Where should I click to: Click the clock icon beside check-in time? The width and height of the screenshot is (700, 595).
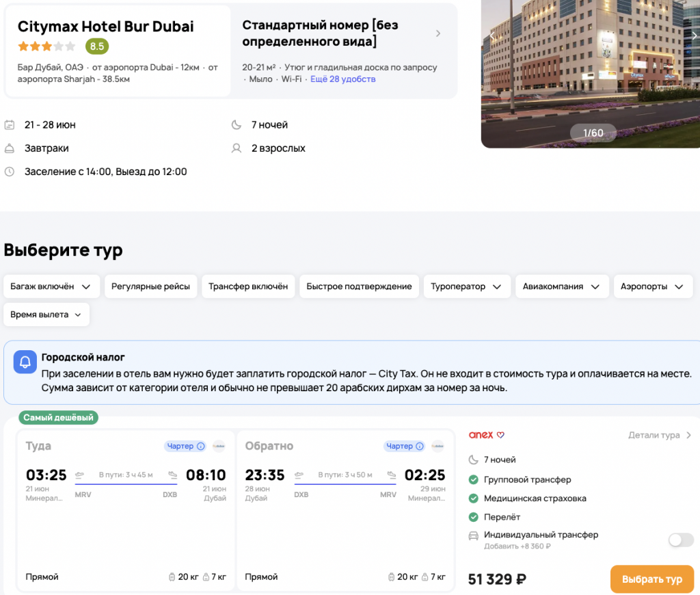pyautogui.click(x=10, y=172)
